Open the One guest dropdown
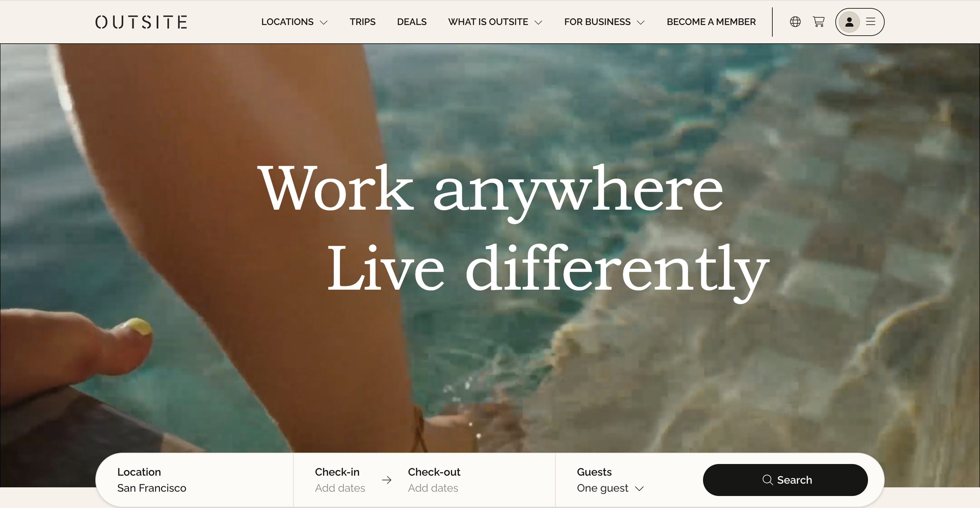Viewport: 980px width, 508px height. pyautogui.click(x=610, y=488)
